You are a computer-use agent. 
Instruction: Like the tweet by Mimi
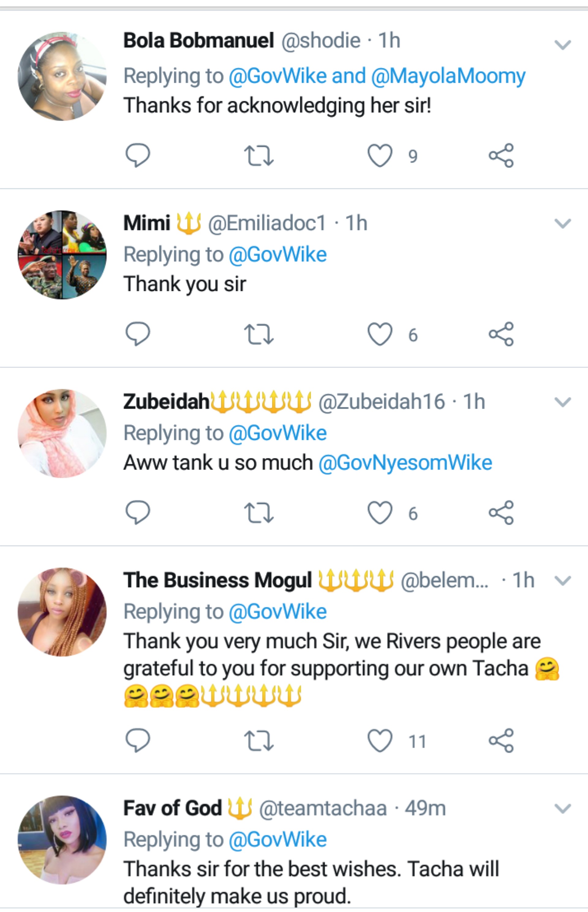point(380,334)
